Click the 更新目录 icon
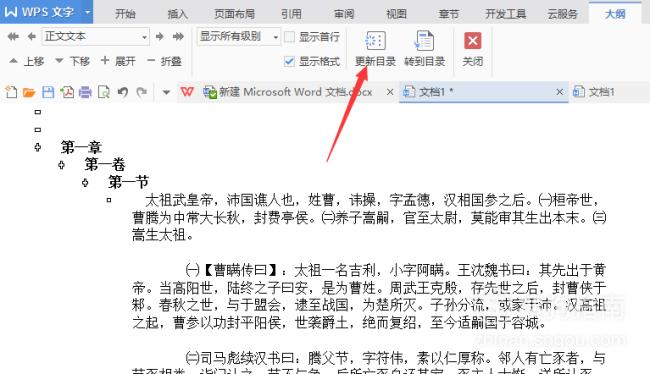This screenshot has width=650, height=374. tap(375, 41)
